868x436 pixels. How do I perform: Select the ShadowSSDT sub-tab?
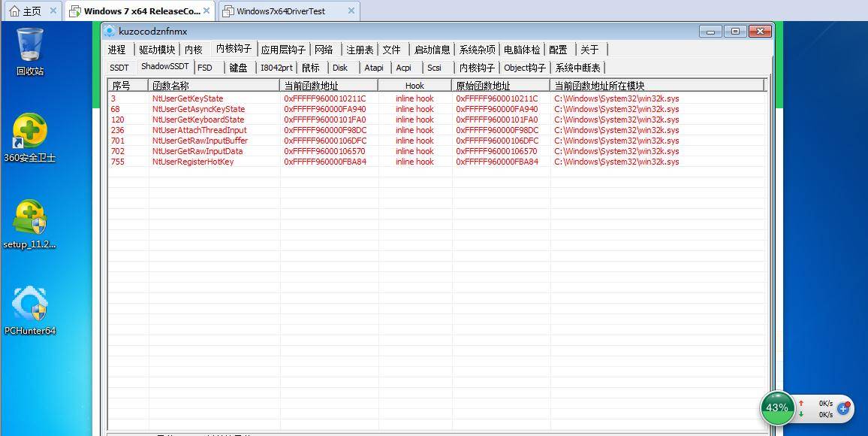click(165, 66)
